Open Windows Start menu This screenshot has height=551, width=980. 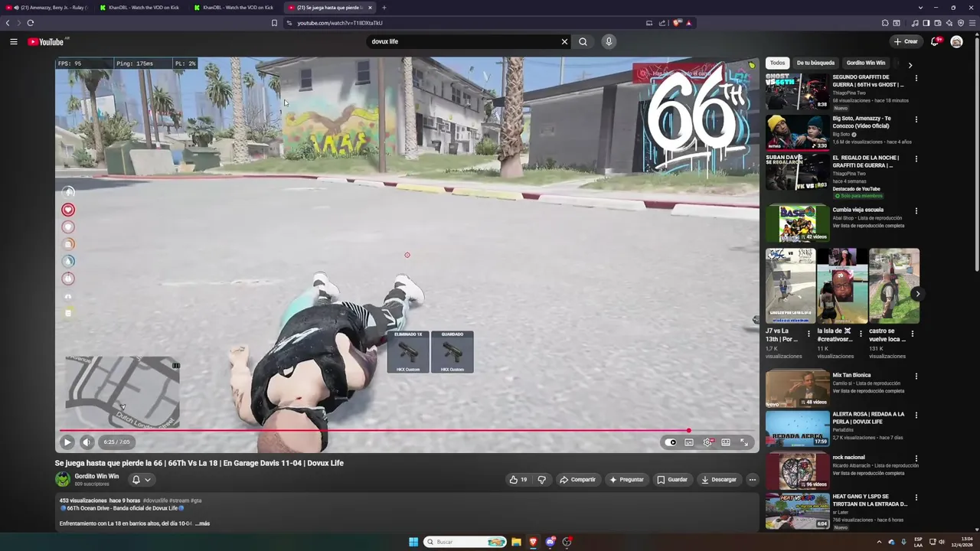coord(413,542)
